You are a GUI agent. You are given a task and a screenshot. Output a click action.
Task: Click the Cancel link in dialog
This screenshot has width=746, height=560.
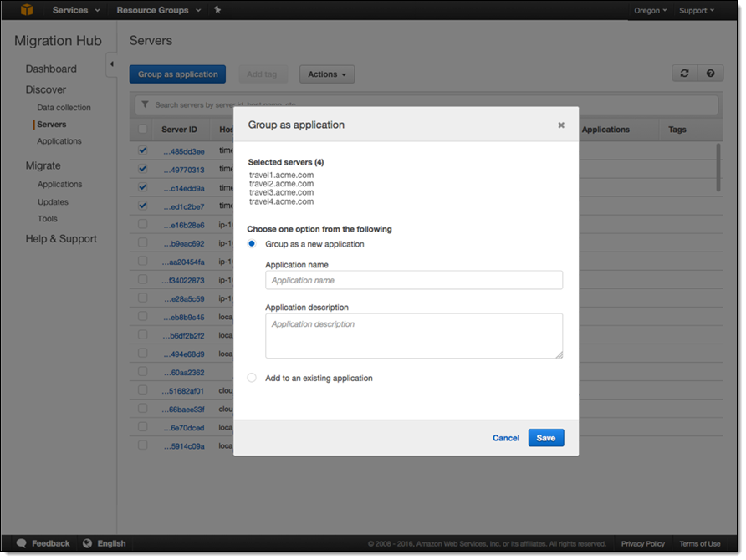click(506, 438)
